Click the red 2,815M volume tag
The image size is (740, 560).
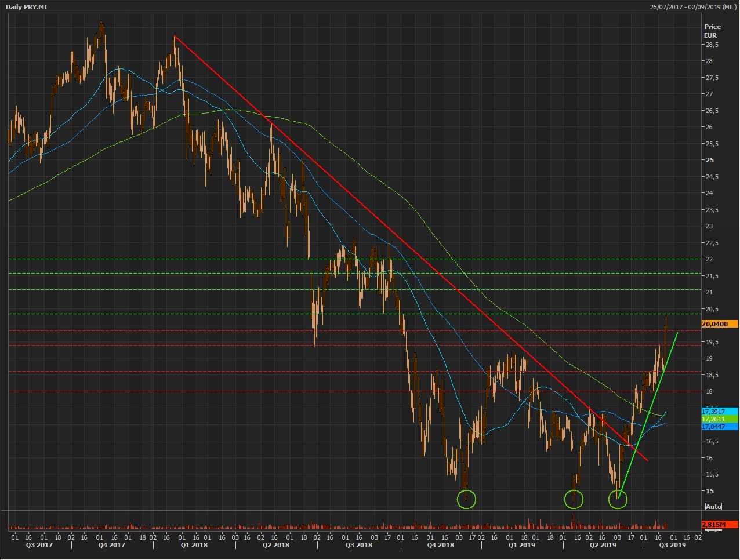point(719,525)
